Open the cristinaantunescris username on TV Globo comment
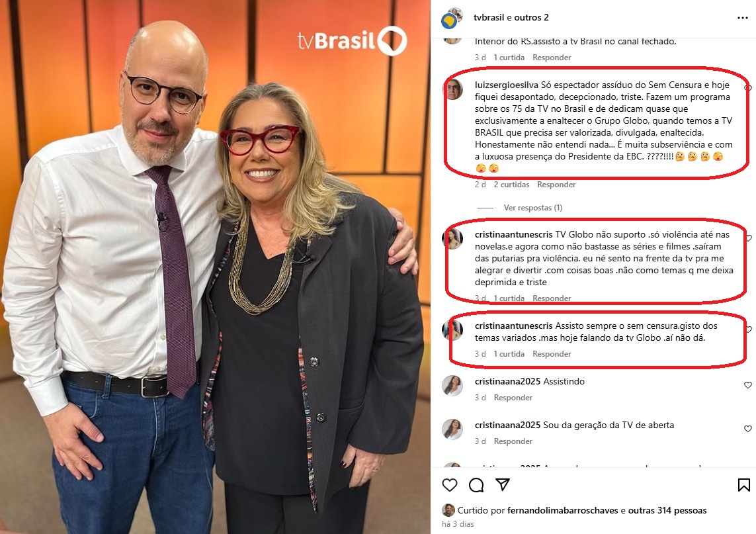 click(x=513, y=234)
